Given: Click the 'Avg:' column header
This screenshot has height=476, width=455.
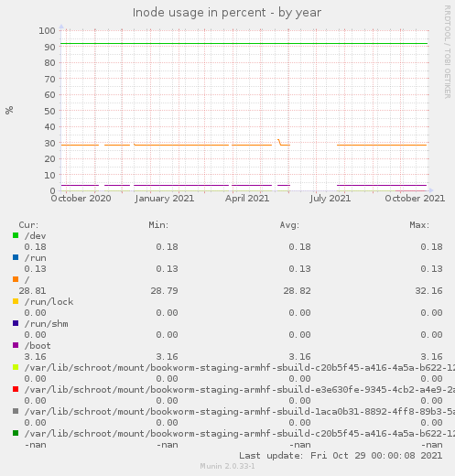Looking at the screenshot, I should coord(289,225).
